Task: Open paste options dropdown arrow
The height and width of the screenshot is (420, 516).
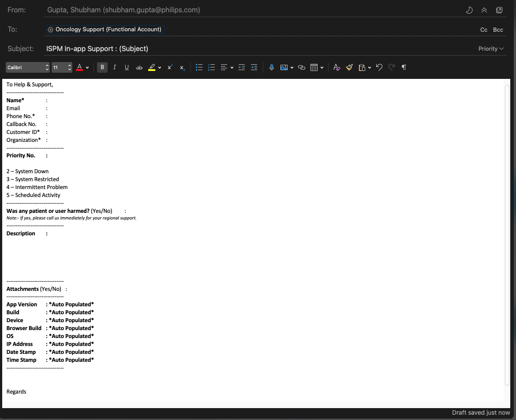Action: coord(370,67)
